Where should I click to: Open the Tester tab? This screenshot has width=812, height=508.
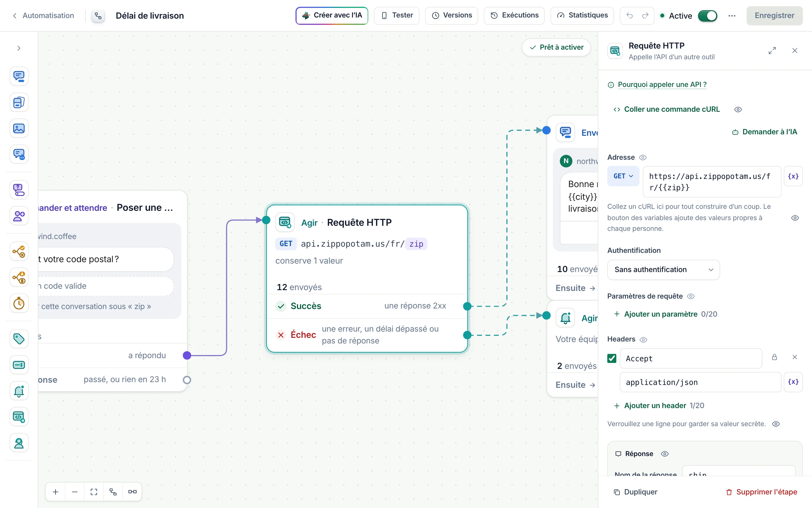tap(397, 16)
